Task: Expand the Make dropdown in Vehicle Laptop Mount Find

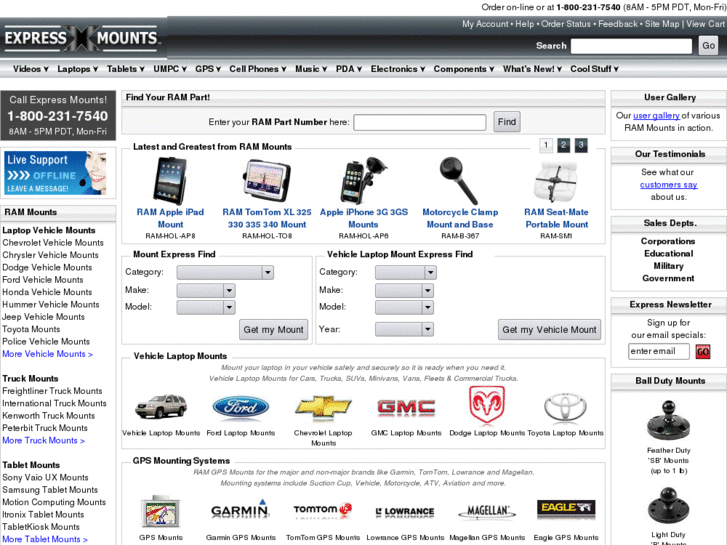Action: pyautogui.click(x=404, y=290)
